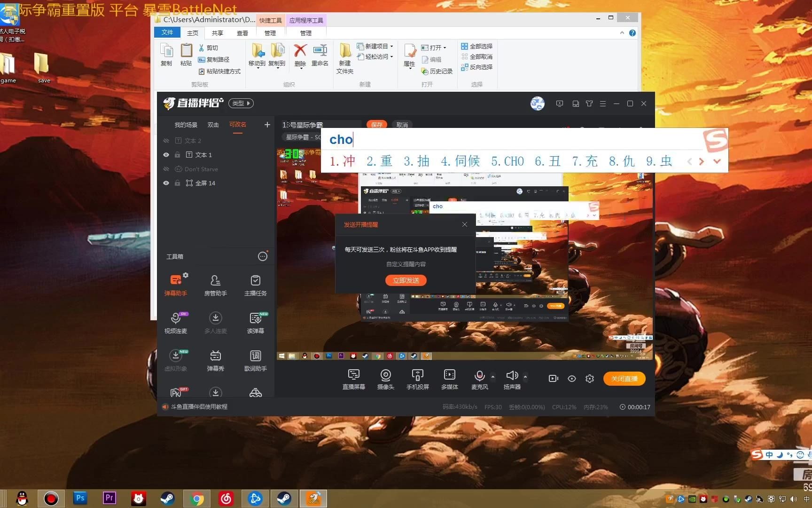Click the 取消 cancel title button

click(x=402, y=125)
